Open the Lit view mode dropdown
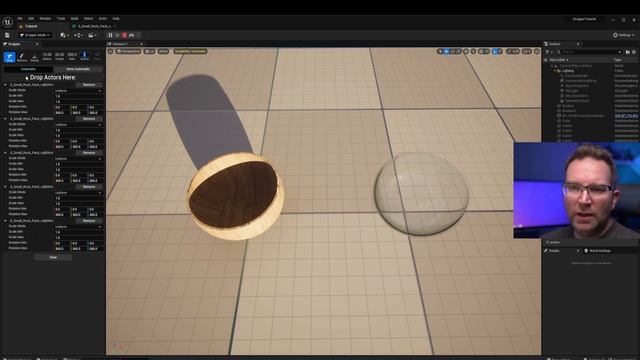640x360 pixels. click(x=149, y=51)
